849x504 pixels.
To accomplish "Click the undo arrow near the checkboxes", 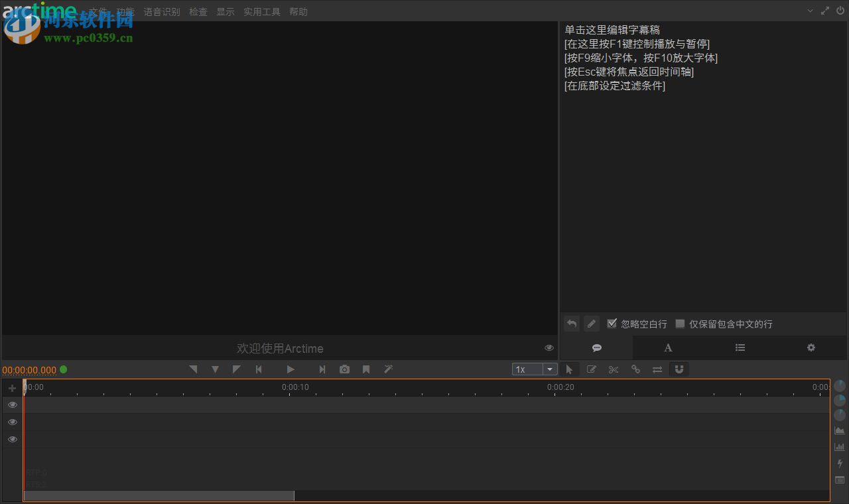I will click(571, 324).
